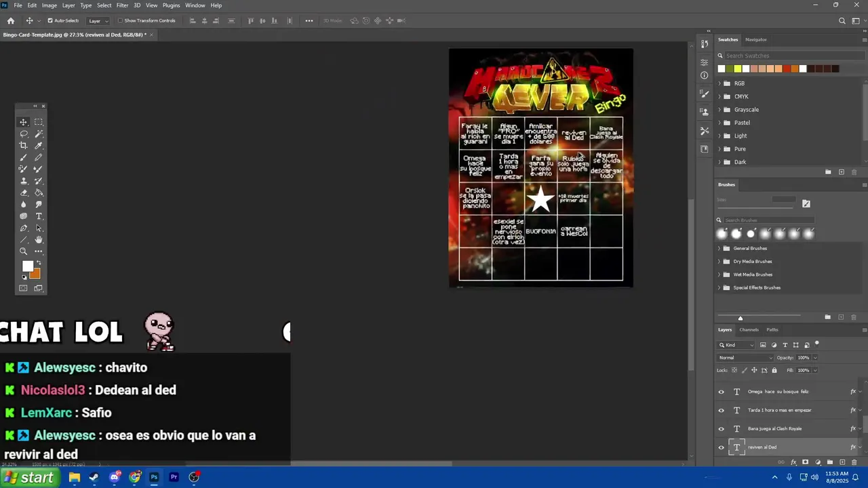Switch to the Channels tab

click(x=749, y=329)
